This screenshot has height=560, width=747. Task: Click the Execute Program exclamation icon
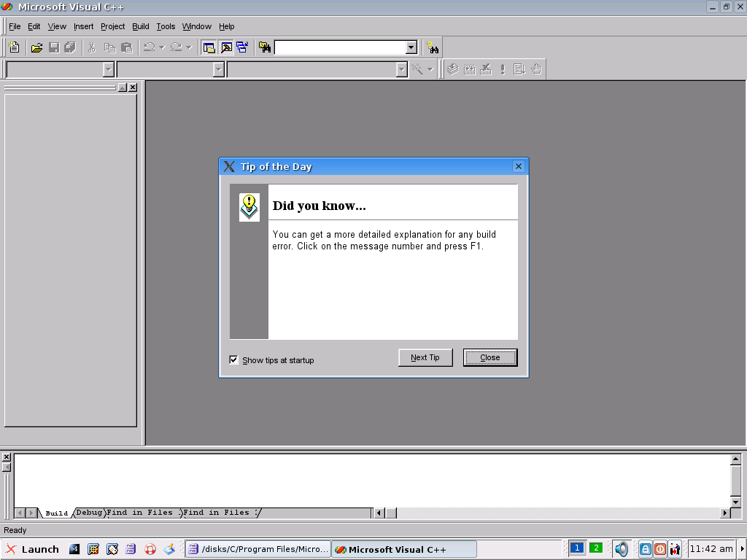[503, 69]
